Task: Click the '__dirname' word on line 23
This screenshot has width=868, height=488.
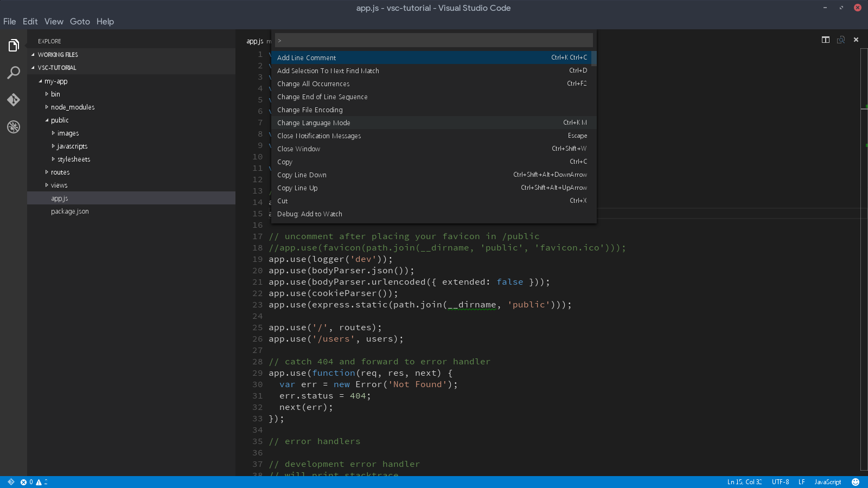Action: click(472, 305)
